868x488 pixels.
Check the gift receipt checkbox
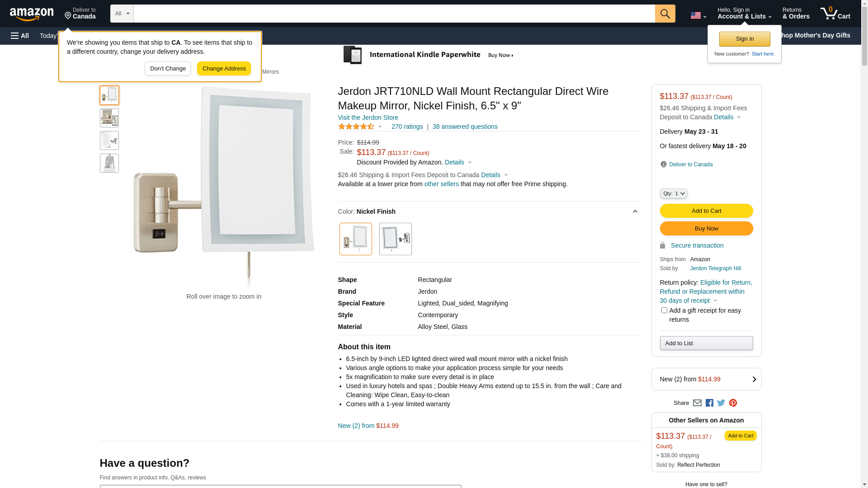point(664,310)
